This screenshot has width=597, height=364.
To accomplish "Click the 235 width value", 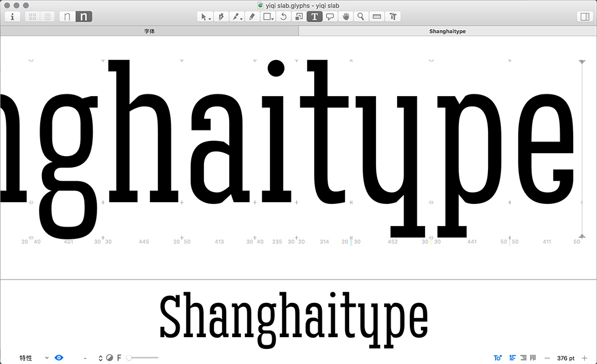I will click(x=277, y=242).
